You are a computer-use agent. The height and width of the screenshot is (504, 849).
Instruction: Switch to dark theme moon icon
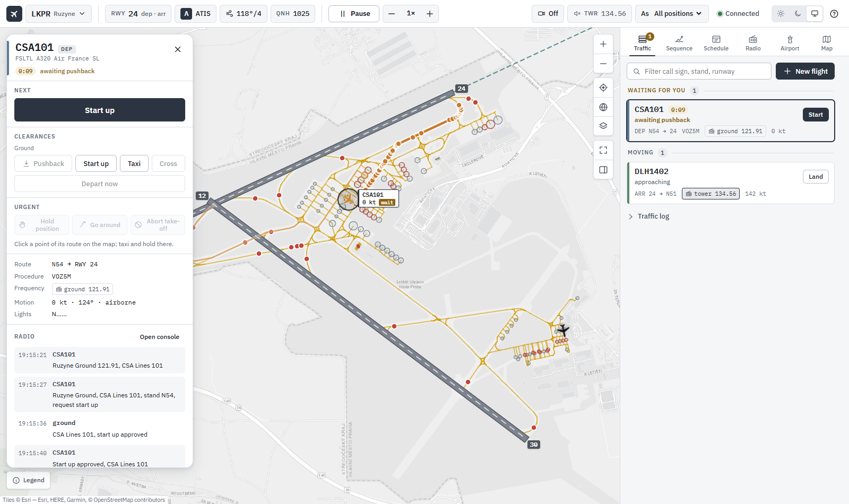(798, 14)
